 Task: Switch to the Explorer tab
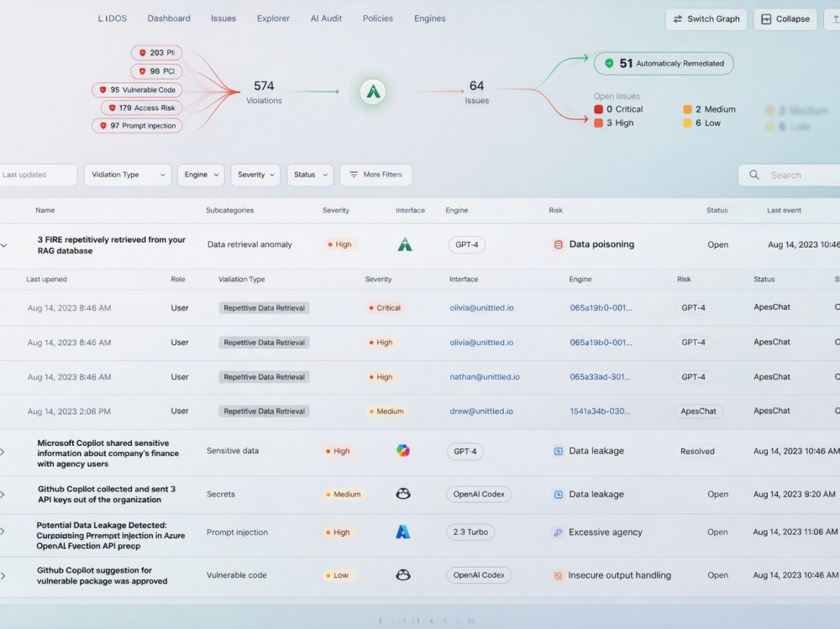(x=273, y=18)
